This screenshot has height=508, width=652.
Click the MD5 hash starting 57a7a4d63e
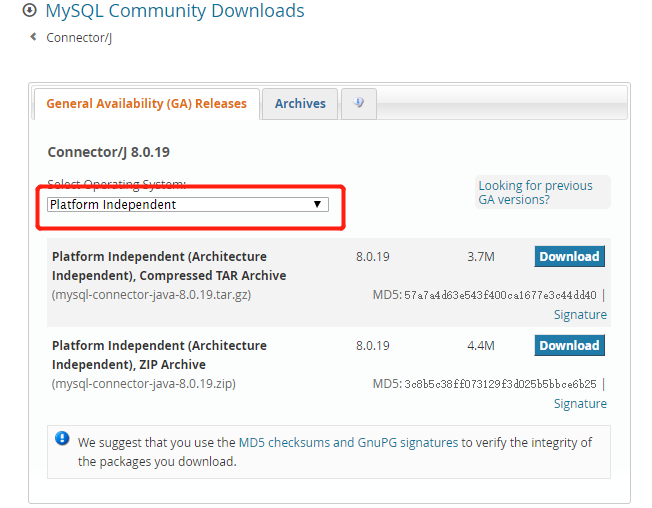coord(500,296)
